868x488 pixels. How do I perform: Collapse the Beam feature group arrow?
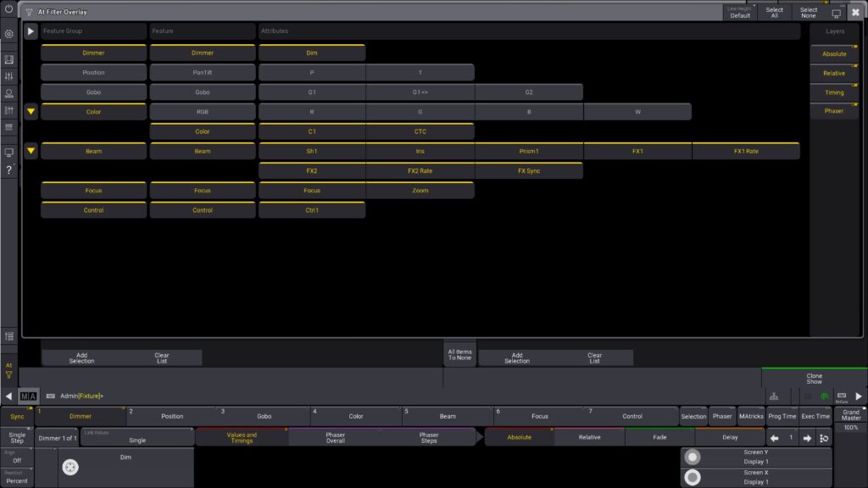pos(31,152)
